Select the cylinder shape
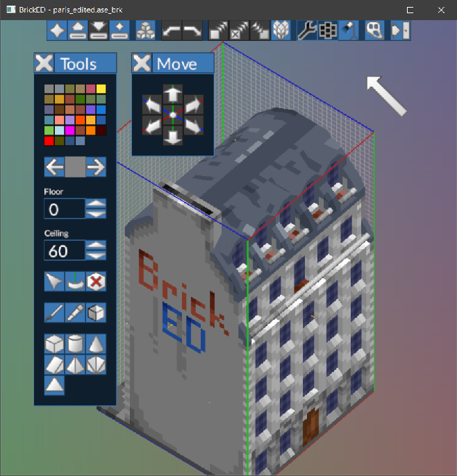 coord(75,343)
